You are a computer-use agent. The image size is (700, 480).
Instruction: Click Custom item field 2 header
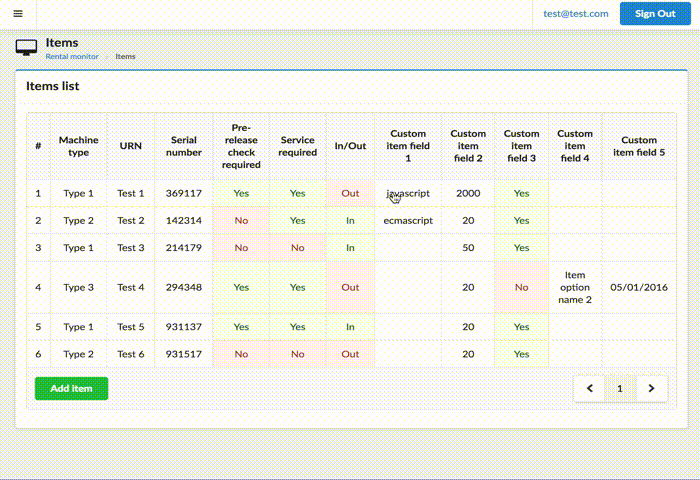pyautogui.click(x=468, y=146)
